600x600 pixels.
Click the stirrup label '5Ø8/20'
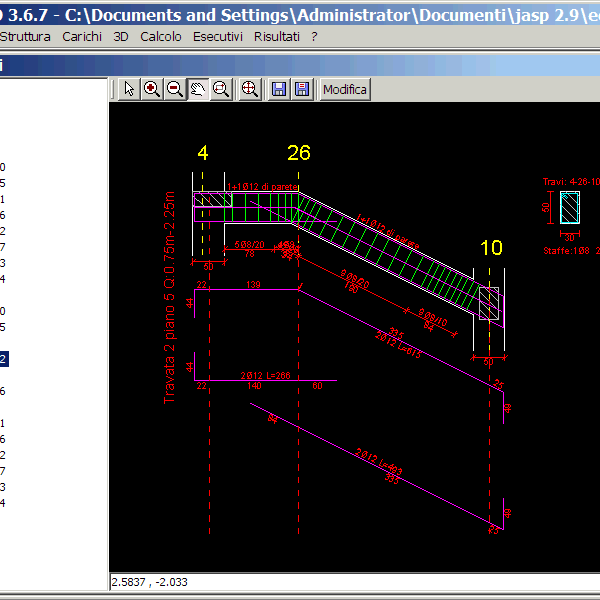coord(249,245)
